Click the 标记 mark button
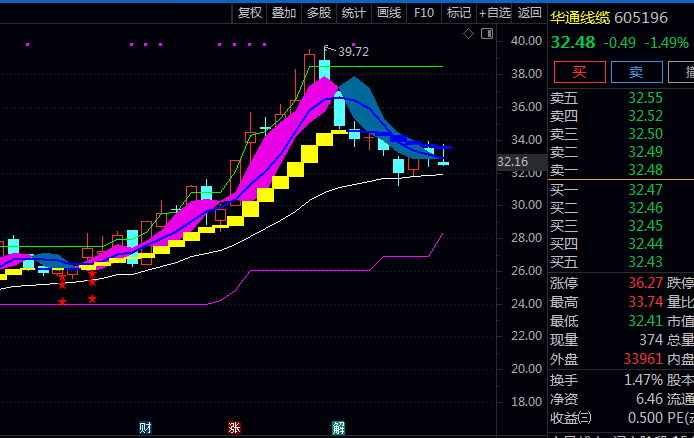This screenshot has width=694, height=438. tap(459, 12)
